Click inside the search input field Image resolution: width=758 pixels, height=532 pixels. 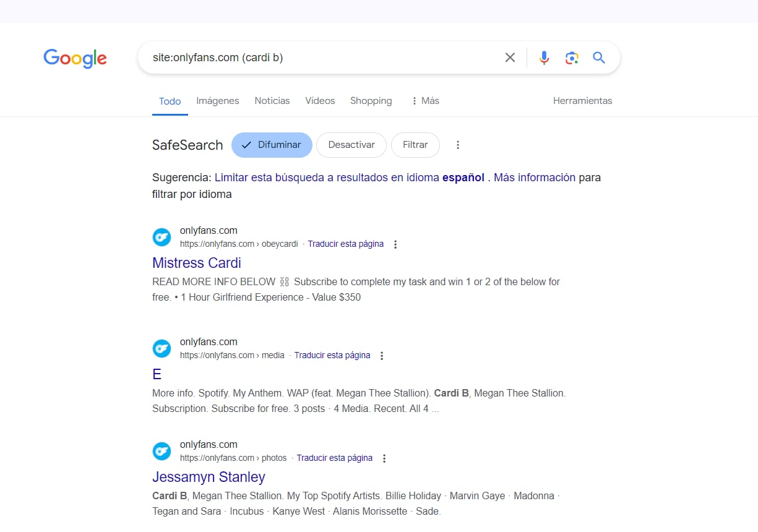[x=322, y=58]
